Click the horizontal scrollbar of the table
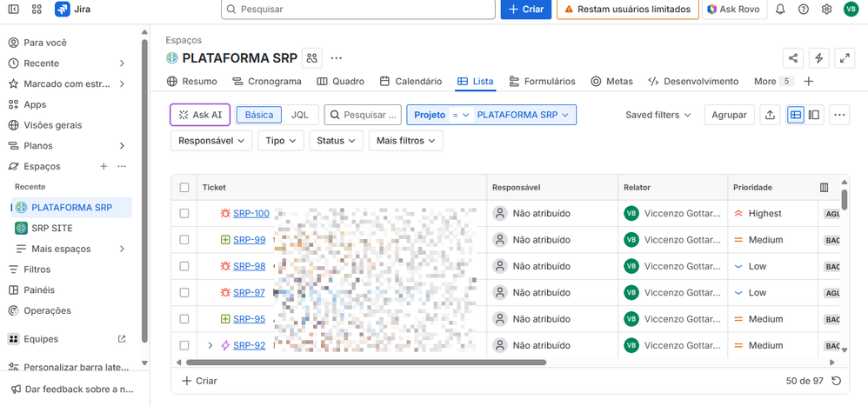The image size is (868, 406). coord(366,363)
